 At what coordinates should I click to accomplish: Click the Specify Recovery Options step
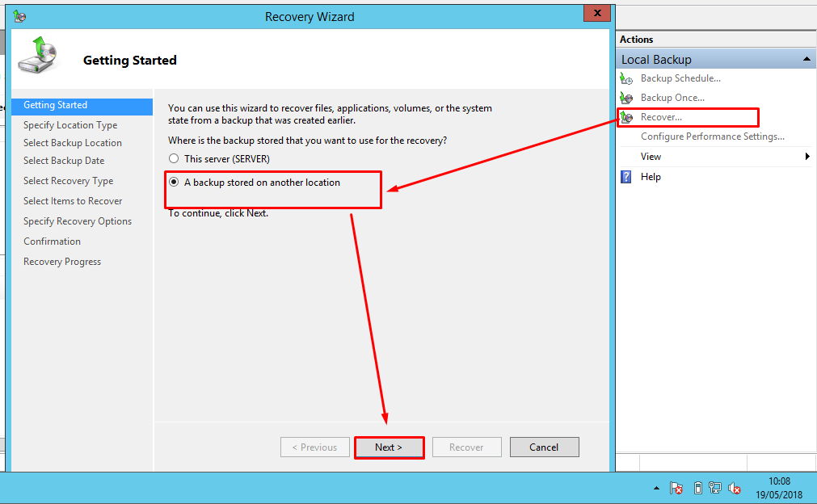pyautogui.click(x=77, y=221)
